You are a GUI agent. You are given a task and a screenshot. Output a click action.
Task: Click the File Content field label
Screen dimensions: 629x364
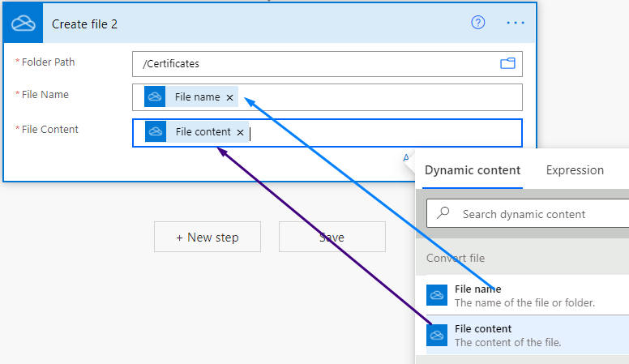click(49, 130)
